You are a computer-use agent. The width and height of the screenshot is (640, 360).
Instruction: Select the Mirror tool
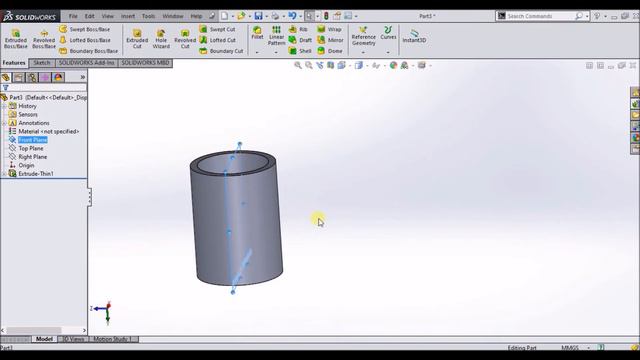[331, 40]
